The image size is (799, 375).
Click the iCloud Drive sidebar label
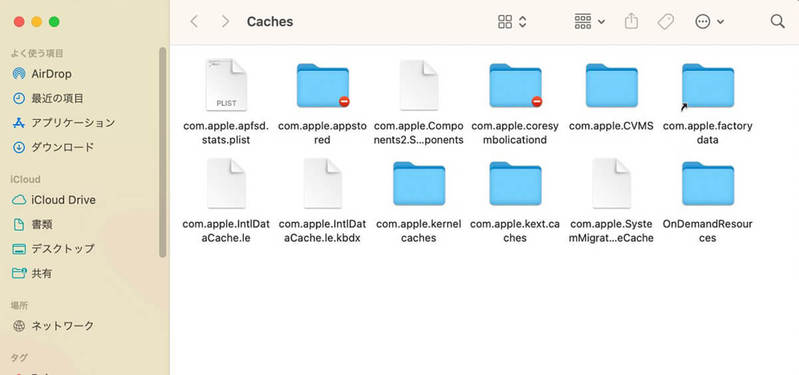[64, 200]
